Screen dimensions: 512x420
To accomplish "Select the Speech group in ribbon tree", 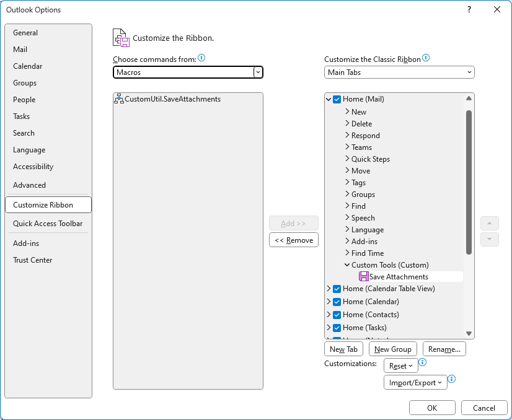I will [363, 217].
